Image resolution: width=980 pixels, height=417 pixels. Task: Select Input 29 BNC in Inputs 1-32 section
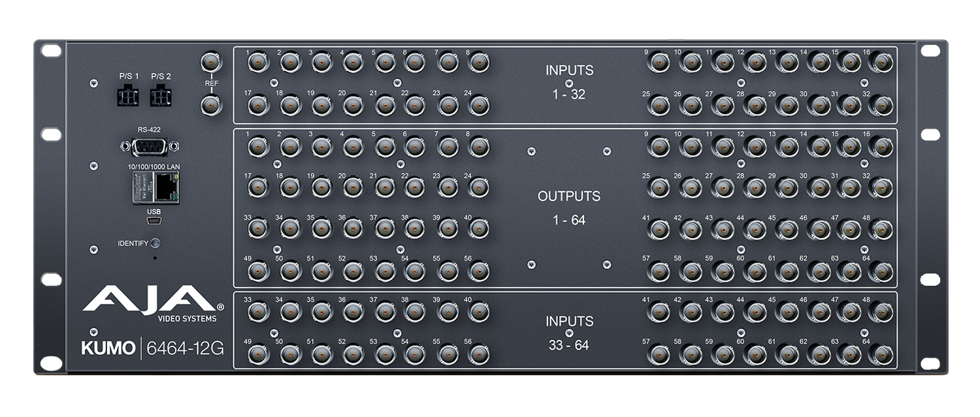click(787, 104)
